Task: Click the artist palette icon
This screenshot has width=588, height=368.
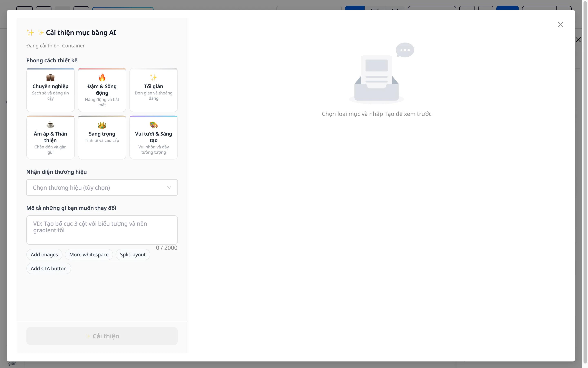Action: 154,125
